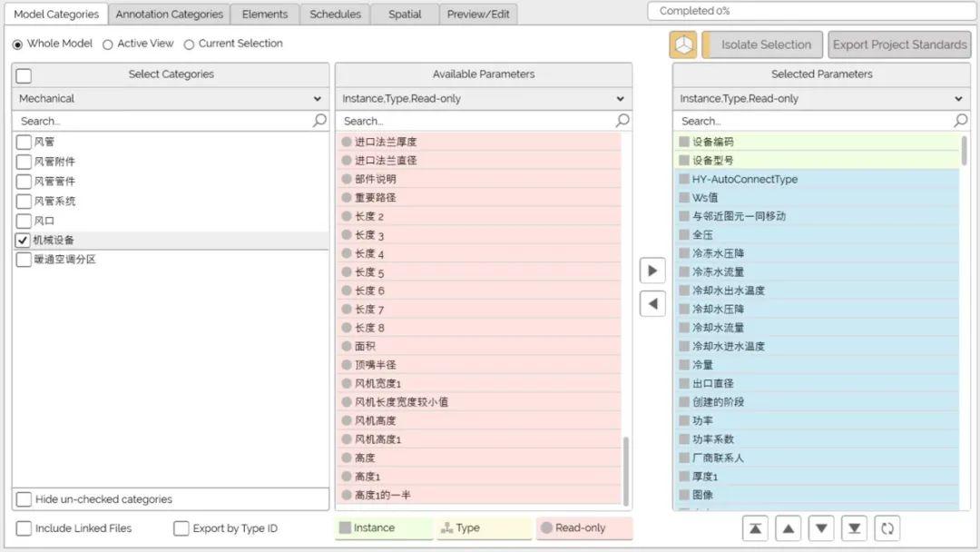Image resolution: width=980 pixels, height=552 pixels.
Task: Check the 风管 category checkbox
Action: pos(23,142)
